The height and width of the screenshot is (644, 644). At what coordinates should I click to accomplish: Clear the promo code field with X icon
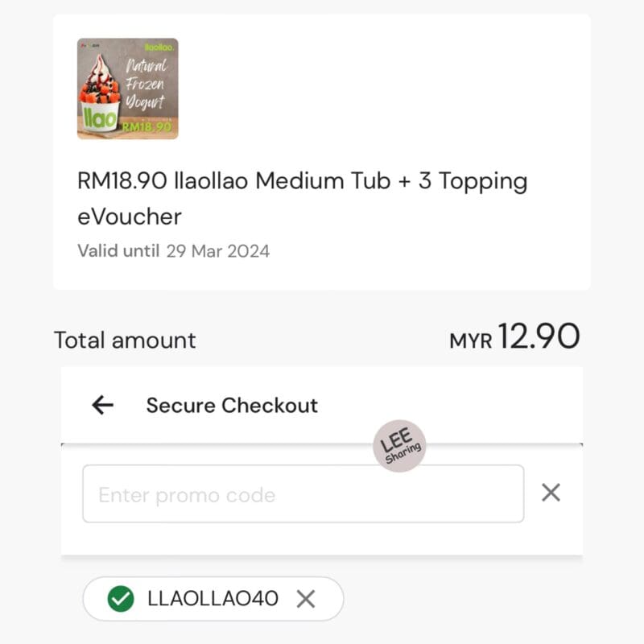[551, 493]
